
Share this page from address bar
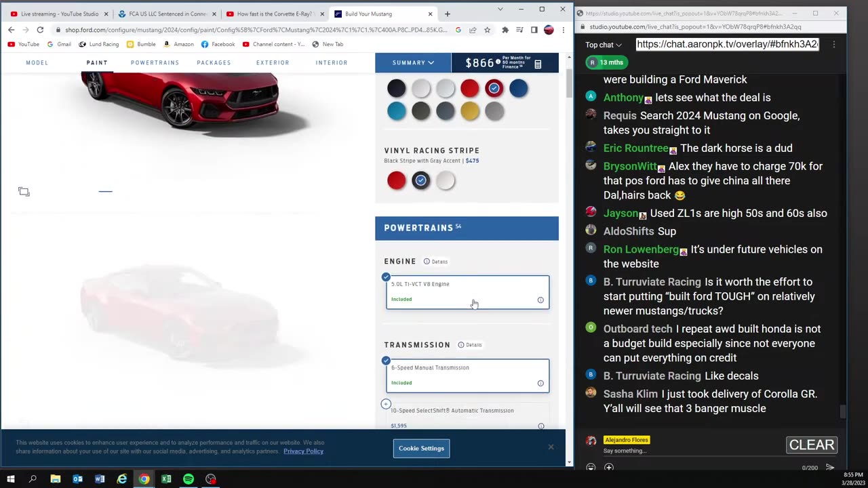[x=473, y=30]
